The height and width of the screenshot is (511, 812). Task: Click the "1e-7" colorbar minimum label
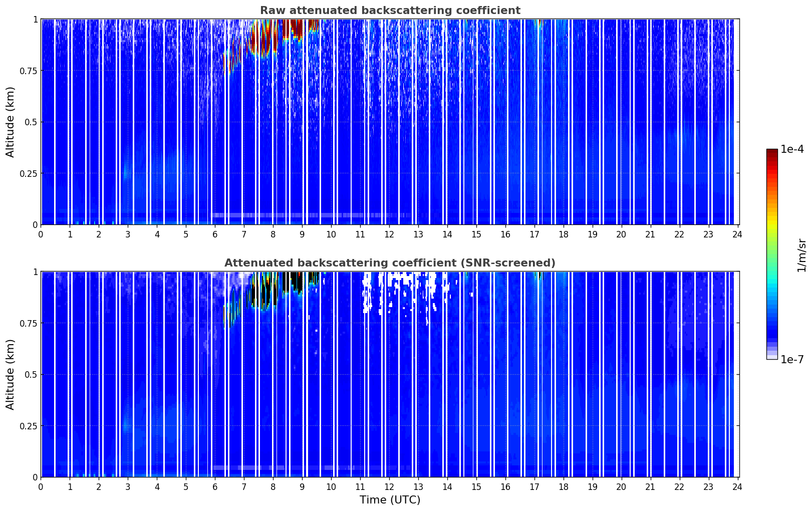(x=792, y=359)
